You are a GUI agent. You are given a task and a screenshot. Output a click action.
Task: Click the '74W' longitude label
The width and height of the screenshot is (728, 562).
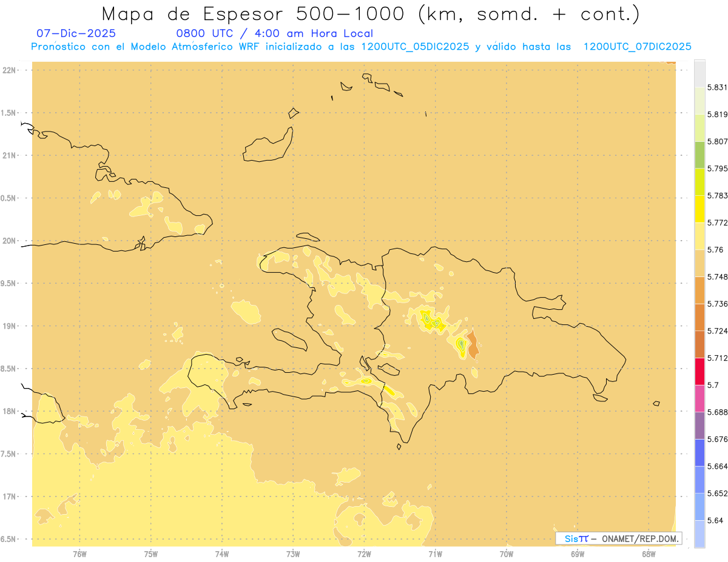point(222,554)
